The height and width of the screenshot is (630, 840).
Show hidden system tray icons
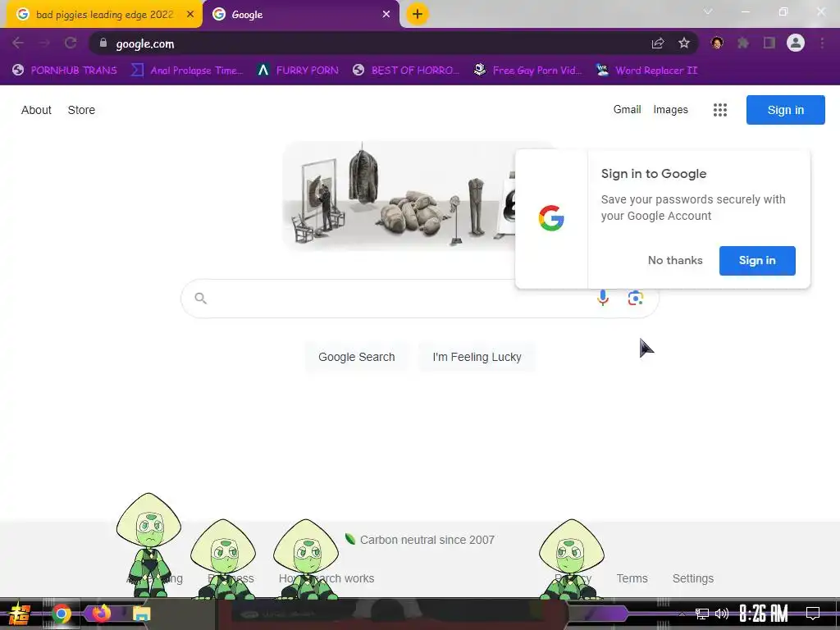coord(682,614)
